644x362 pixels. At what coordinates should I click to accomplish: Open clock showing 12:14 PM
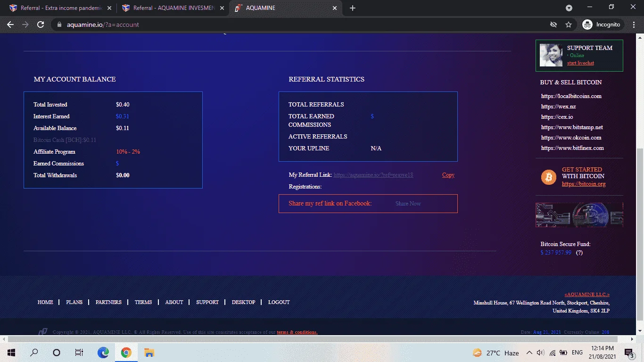602,353
